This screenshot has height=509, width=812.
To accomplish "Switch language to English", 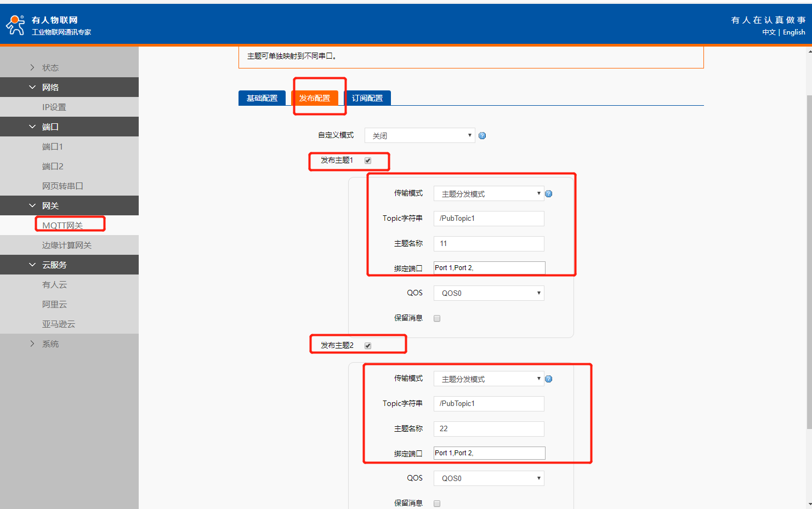I will click(793, 32).
